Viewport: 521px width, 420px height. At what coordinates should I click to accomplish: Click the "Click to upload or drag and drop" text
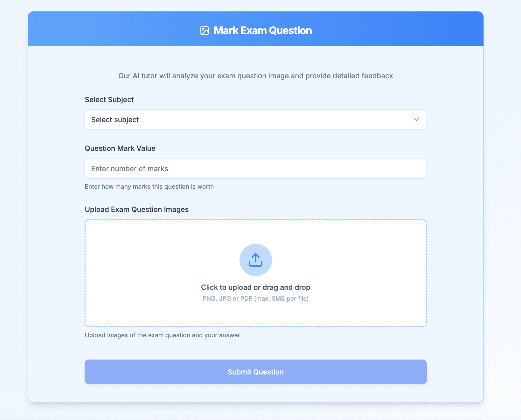click(256, 287)
